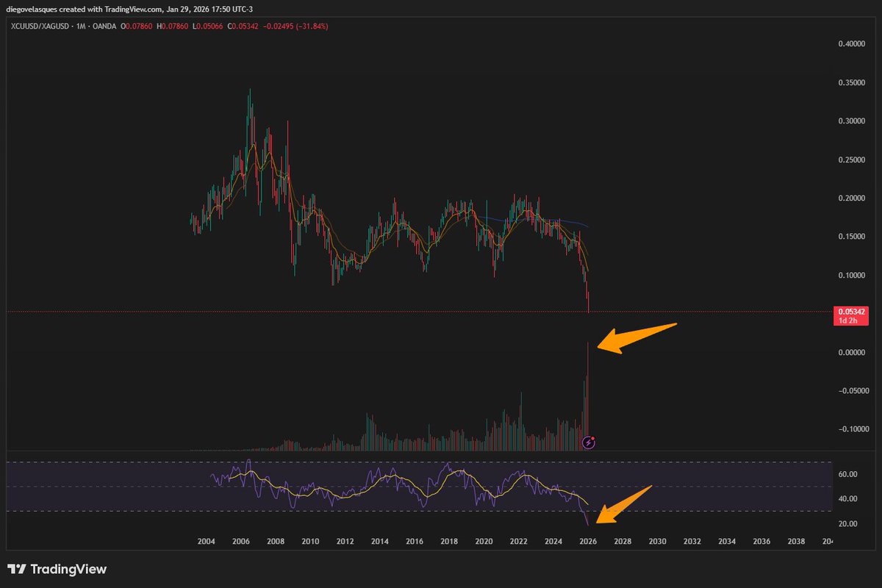Click the 2030 time axis label

[657, 542]
